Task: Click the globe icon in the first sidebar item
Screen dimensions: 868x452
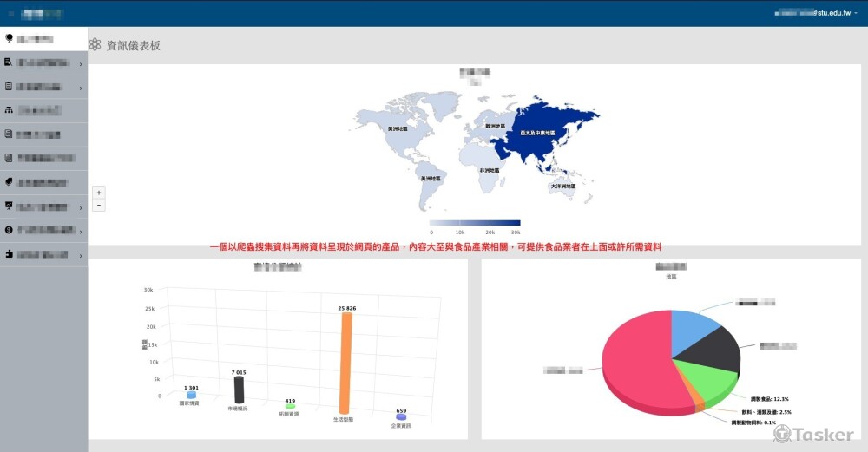Action: pos(9,38)
